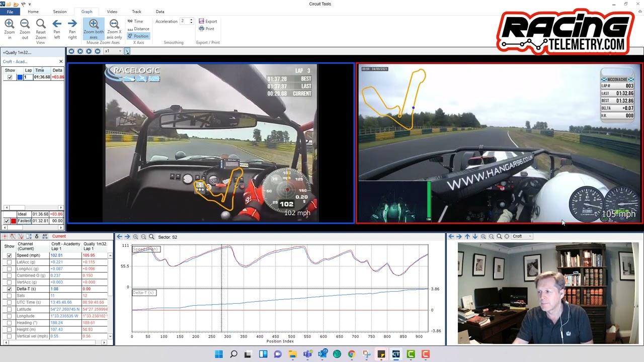Export the graph
This screenshot has width=644, height=362.
(208, 22)
